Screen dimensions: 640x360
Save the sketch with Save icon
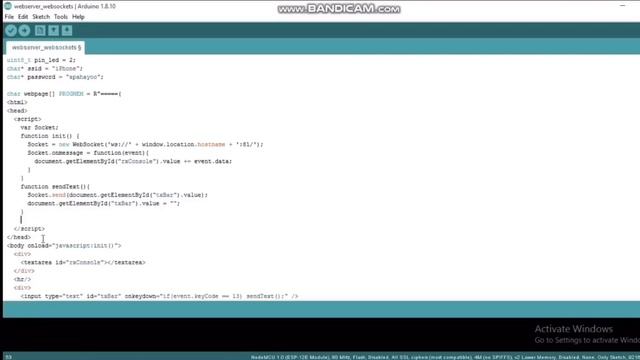pos(67,30)
